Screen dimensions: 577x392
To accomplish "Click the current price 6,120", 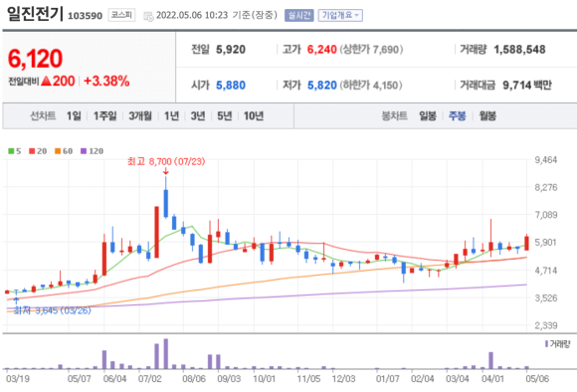I will pyautogui.click(x=36, y=58).
